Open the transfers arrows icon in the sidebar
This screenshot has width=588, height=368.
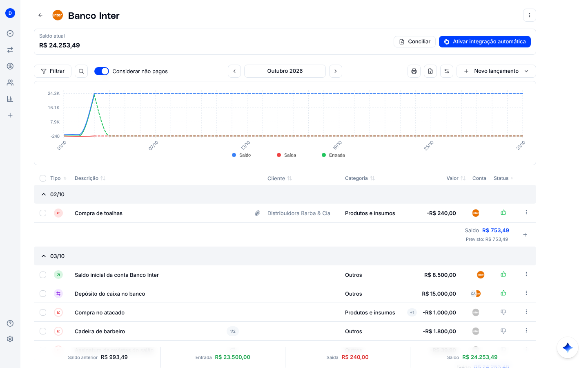pos(10,50)
